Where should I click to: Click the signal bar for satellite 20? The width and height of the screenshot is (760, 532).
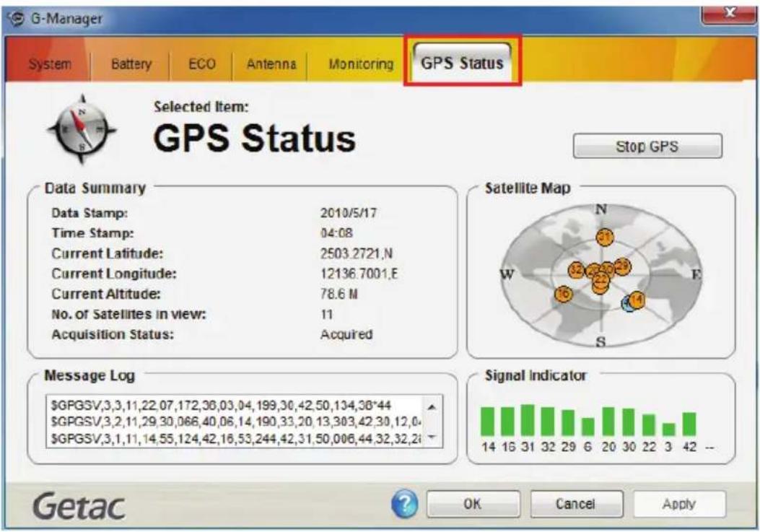(608, 422)
